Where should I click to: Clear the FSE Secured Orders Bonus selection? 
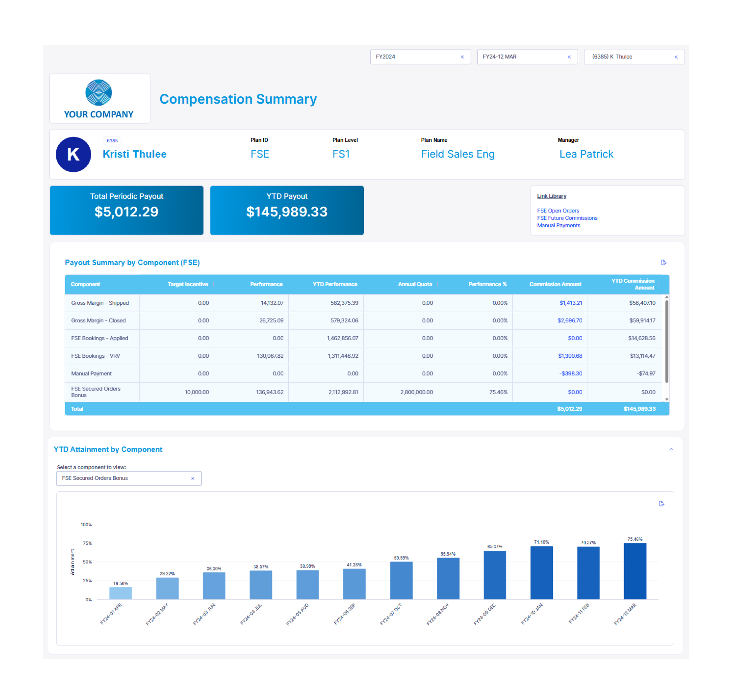pos(193,478)
